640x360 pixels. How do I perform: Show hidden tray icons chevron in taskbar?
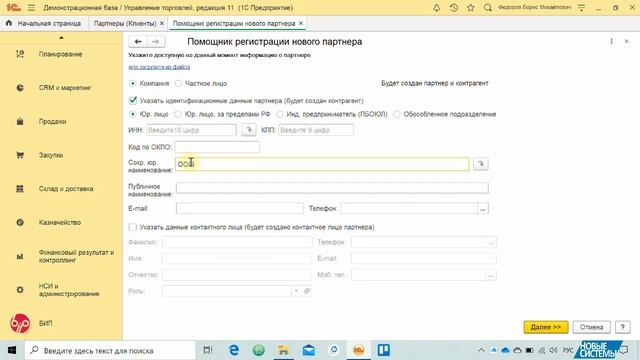coord(481,350)
